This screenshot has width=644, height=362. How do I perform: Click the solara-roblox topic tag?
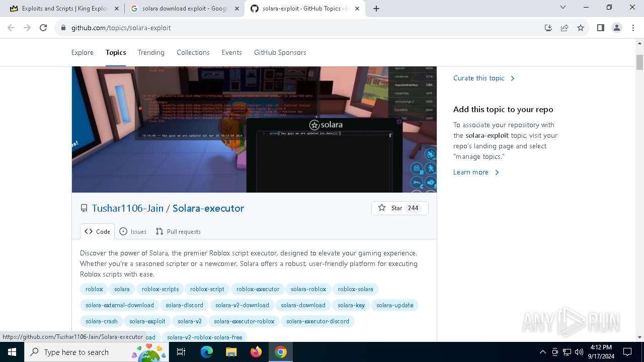(308, 289)
